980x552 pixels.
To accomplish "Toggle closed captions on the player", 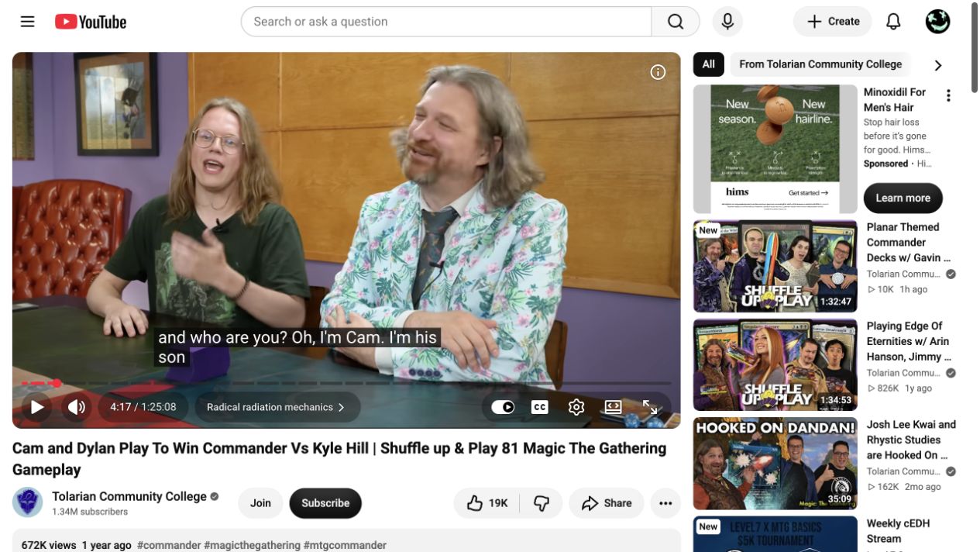I will 540,407.
